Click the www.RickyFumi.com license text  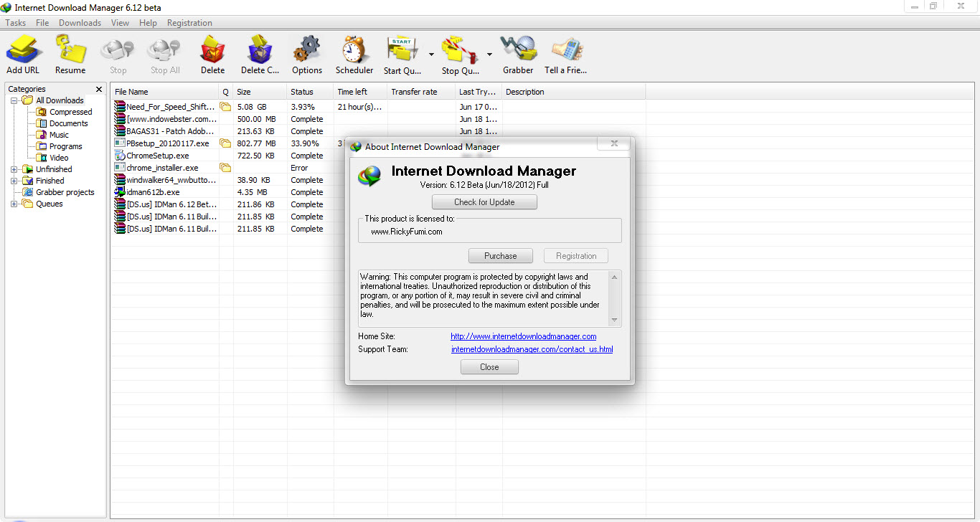click(407, 232)
